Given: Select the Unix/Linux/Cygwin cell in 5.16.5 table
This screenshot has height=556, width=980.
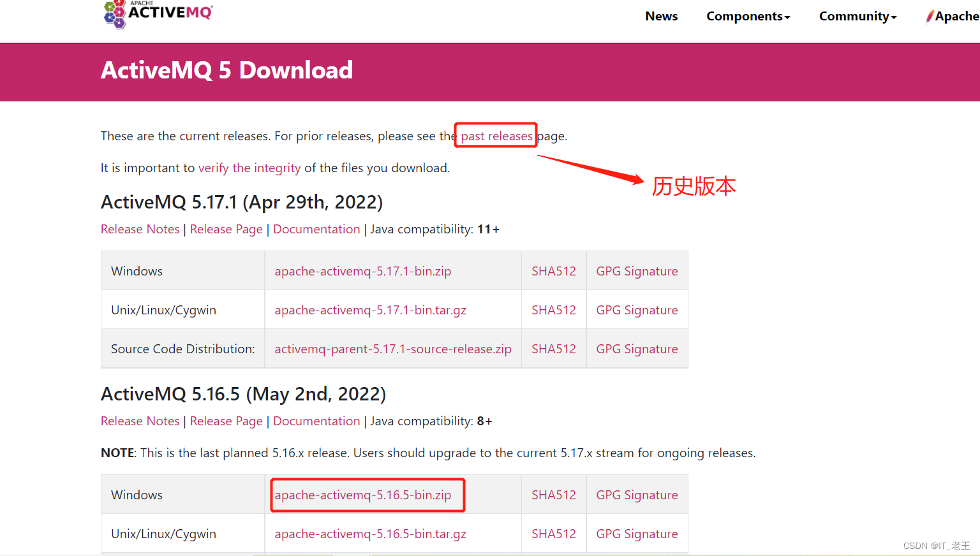Looking at the screenshot, I should tap(183, 534).
